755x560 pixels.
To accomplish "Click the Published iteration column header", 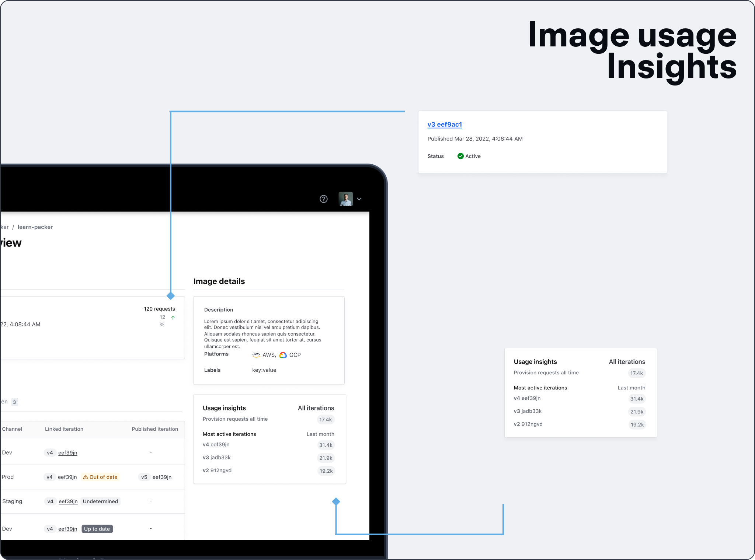I will pos(155,429).
